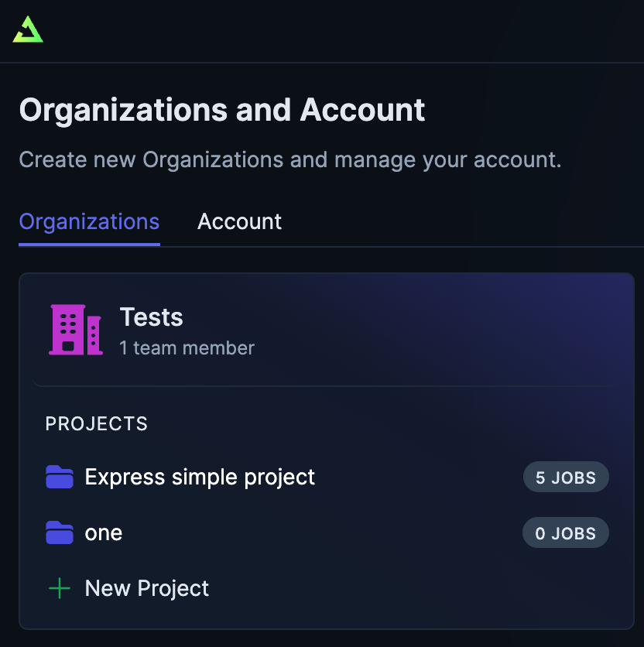This screenshot has width=644, height=647.
Task: Click the 0 JOBS badge
Action: pyautogui.click(x=566, y=533)
